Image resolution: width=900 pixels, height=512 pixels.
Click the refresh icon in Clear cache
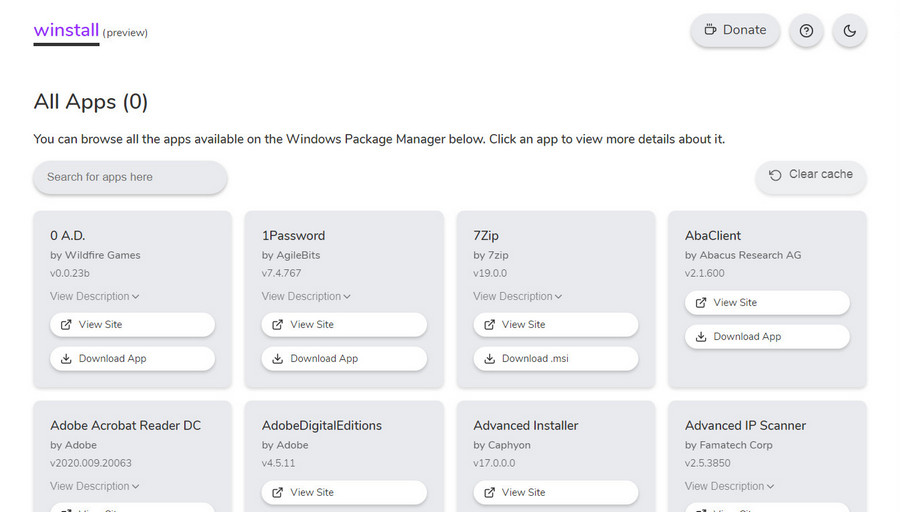[775, 175]
